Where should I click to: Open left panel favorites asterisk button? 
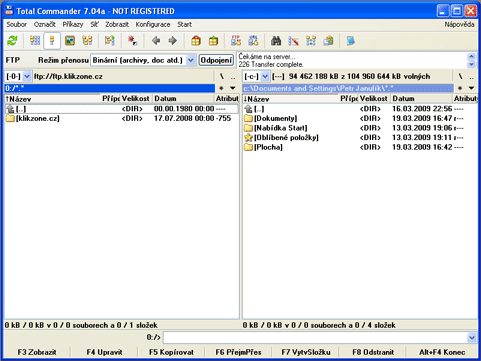(221, 88)
